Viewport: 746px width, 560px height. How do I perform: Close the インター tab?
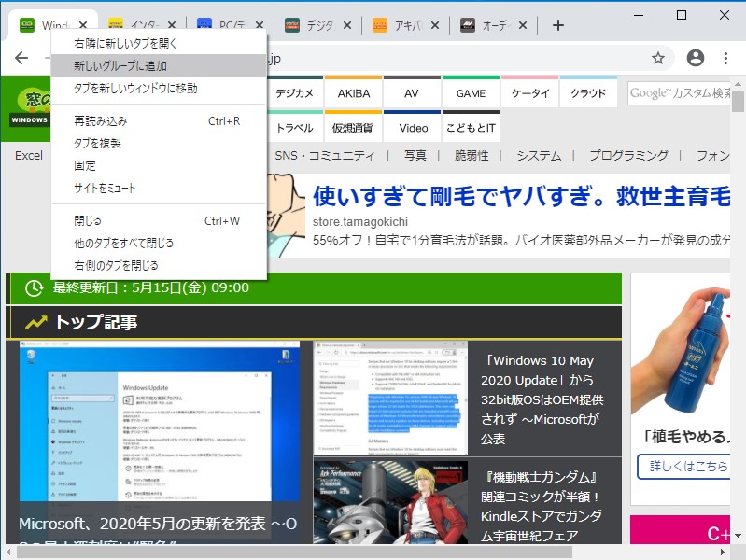click(x=172, y=25)
